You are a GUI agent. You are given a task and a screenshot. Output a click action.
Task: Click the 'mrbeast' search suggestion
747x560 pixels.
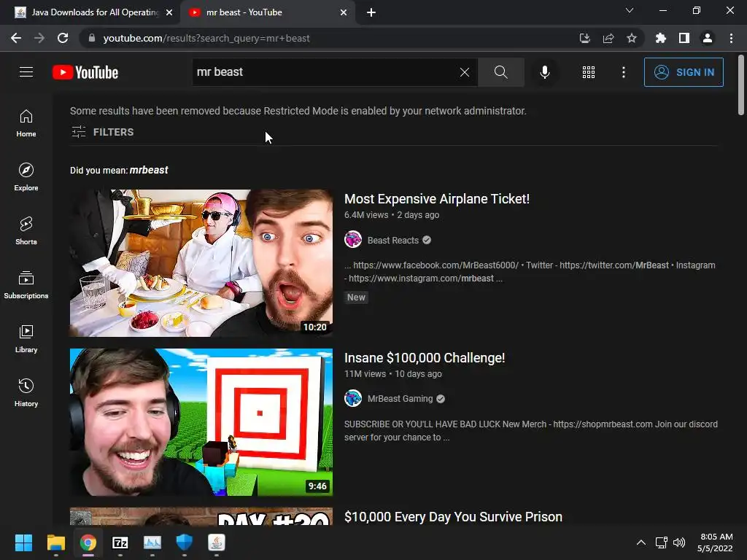149,170
